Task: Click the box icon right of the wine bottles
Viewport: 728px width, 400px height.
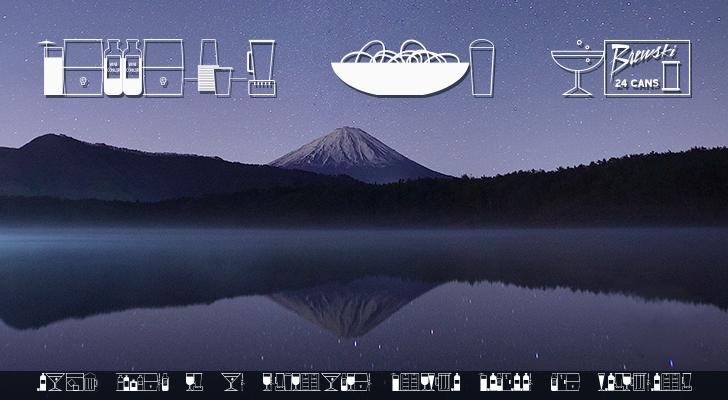Action: pos(162,69)
